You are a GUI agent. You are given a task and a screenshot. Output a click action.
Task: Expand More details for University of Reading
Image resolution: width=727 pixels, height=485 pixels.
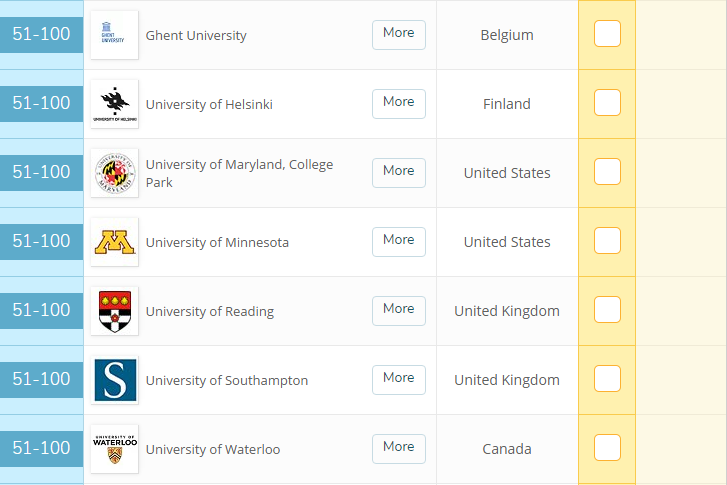click(398, 310)
